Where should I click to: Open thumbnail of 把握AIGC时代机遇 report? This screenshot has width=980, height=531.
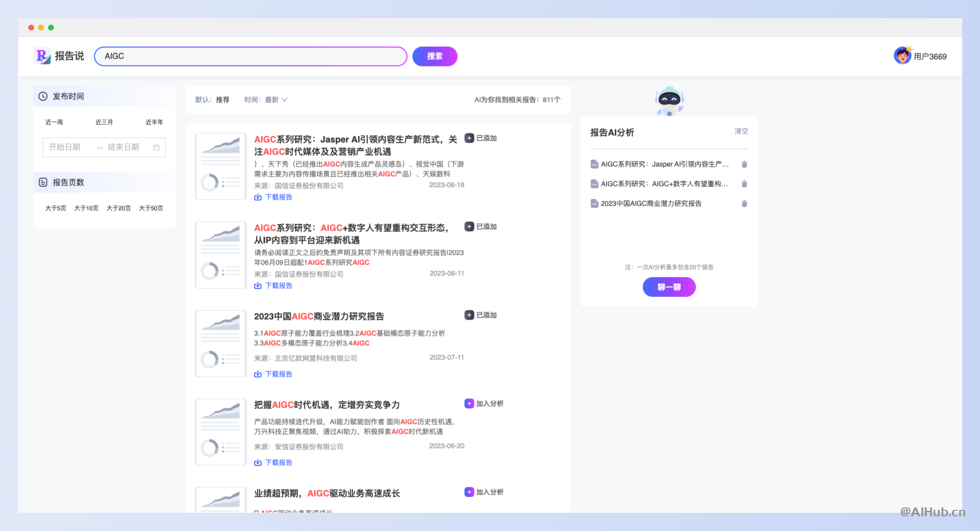(x=220, y=432)
